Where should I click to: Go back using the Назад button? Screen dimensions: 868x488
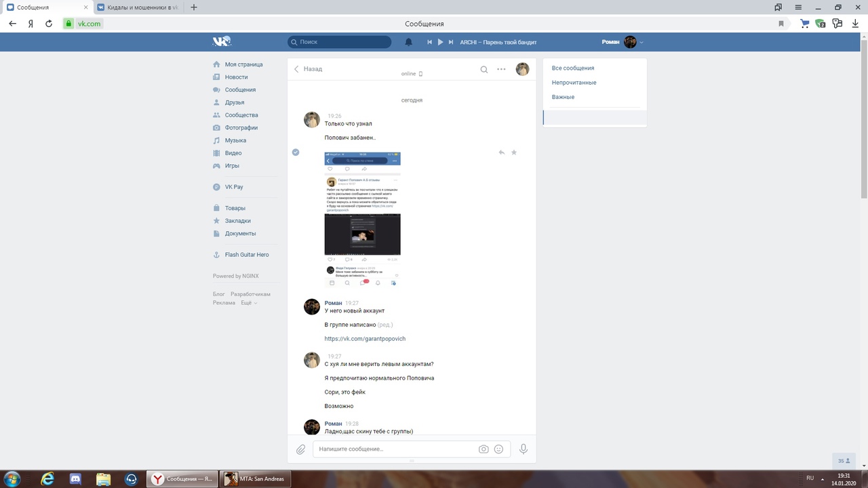(x=308, y=69)
